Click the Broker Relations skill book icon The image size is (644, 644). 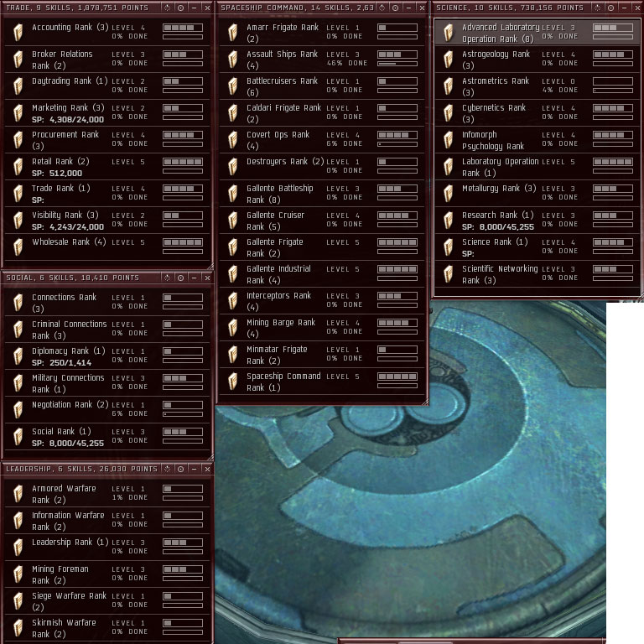pos(18,60)
